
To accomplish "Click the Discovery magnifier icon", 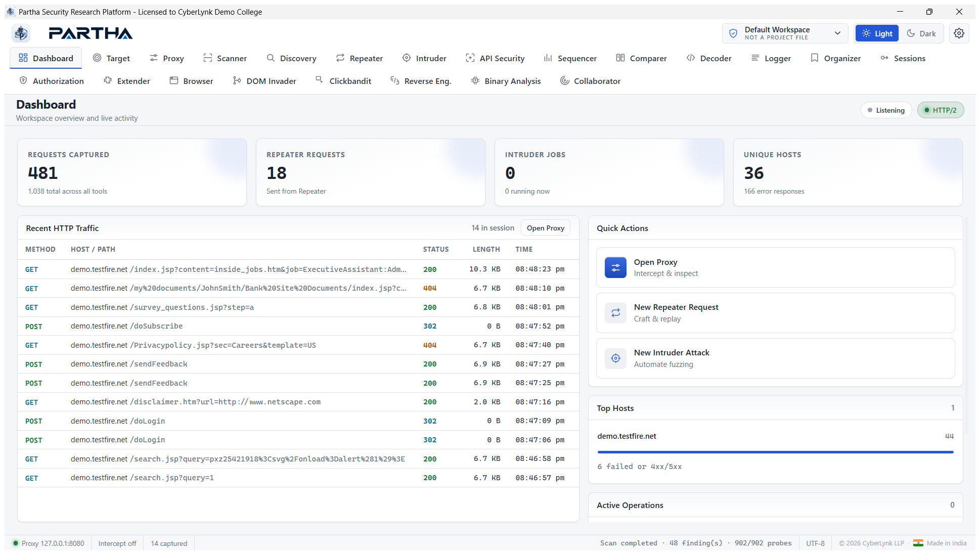I will click(271, 58).
